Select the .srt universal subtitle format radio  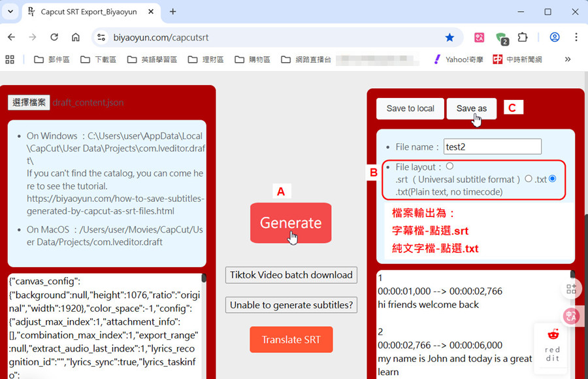450,167
